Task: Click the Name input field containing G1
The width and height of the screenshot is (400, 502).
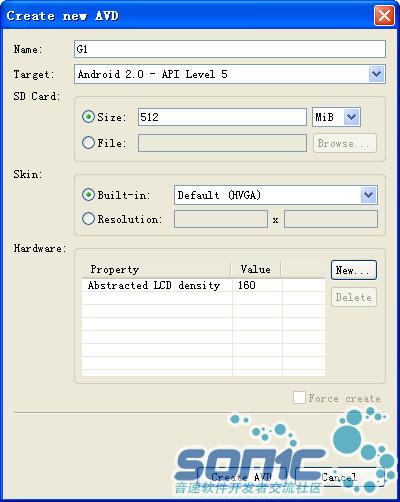Action: (230, 49)
